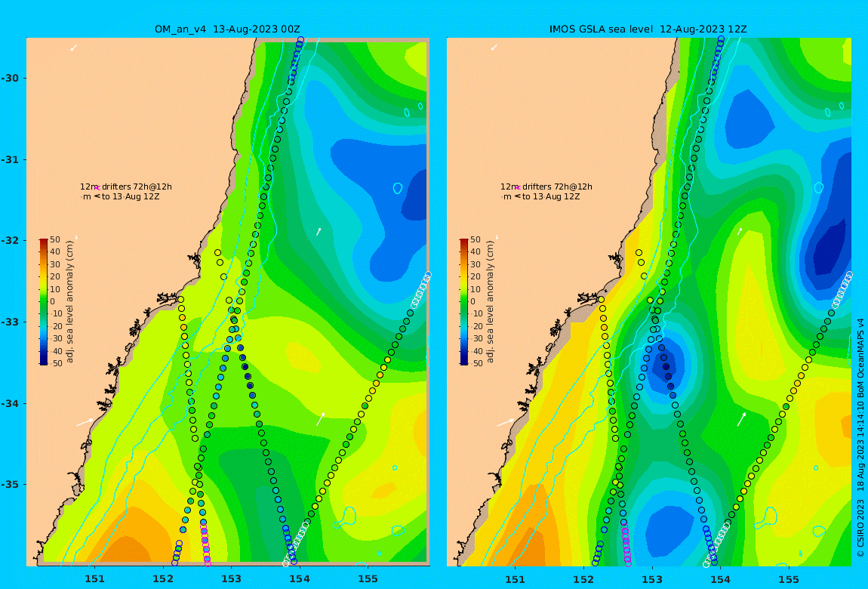Click longitude label 154 under the IMOS GSLA map
The image size is (868, 589).
click(720, 579)
